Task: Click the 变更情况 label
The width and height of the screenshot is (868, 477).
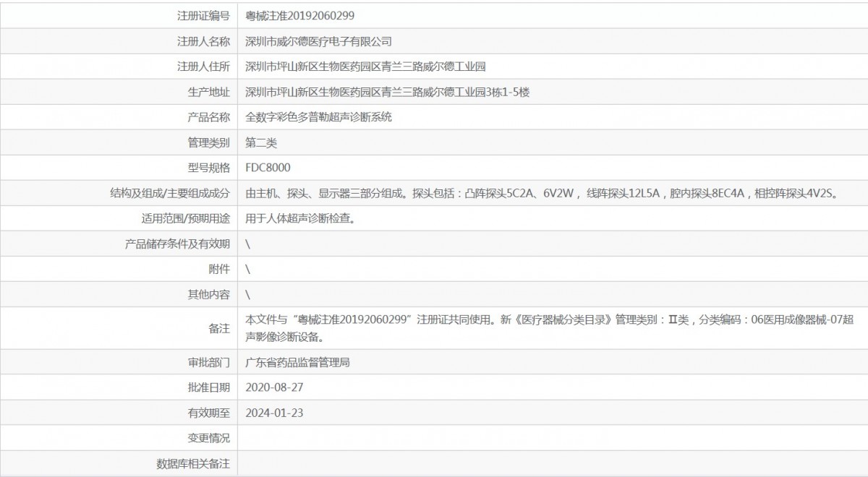Action: [208, 438]
